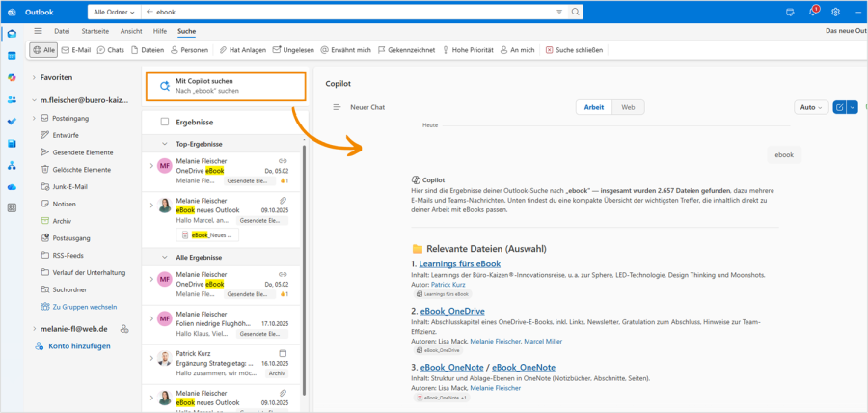Collapse the m.fleischer account tree
Image resolution: width=868 pixels, height=413 pixels.
pos(34,100)
